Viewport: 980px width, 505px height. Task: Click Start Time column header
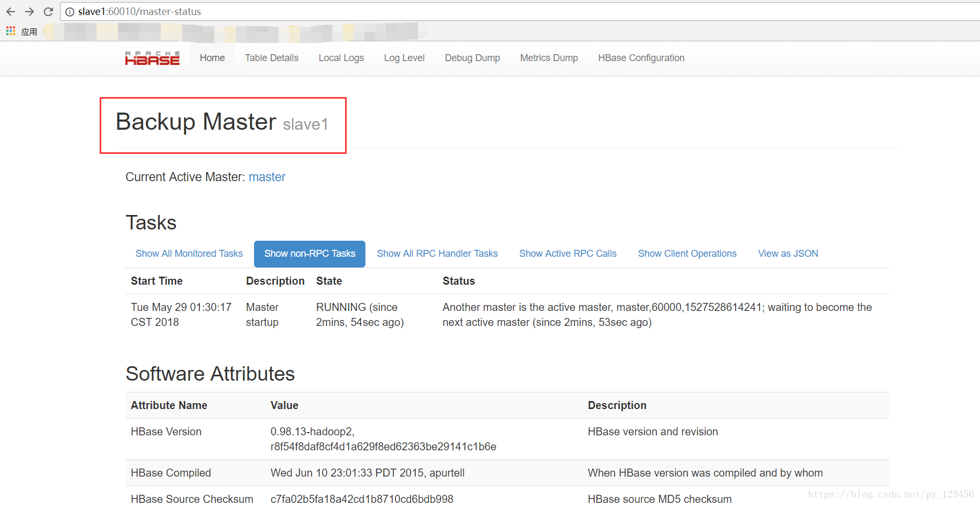click(x=156, y=281)
